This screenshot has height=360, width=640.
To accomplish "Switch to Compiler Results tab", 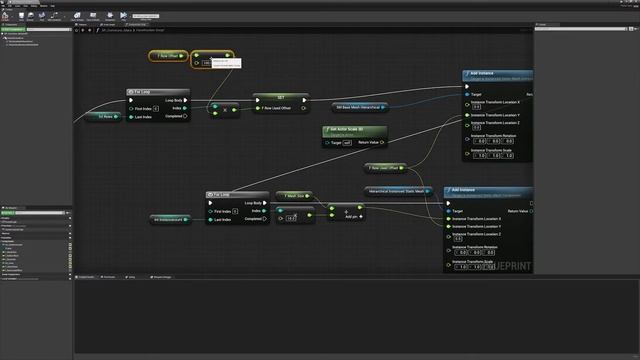I will coord(86,277).
